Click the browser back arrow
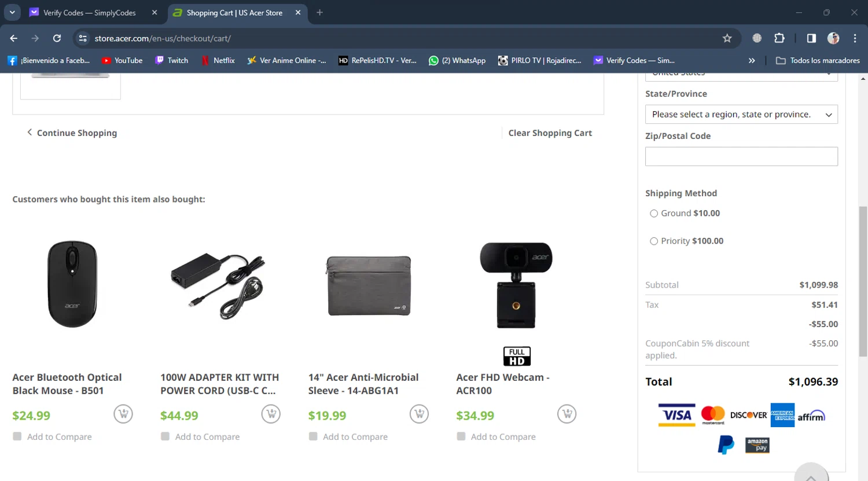The height and width of the screenshot is (481, 868). [x=14, y=38]
